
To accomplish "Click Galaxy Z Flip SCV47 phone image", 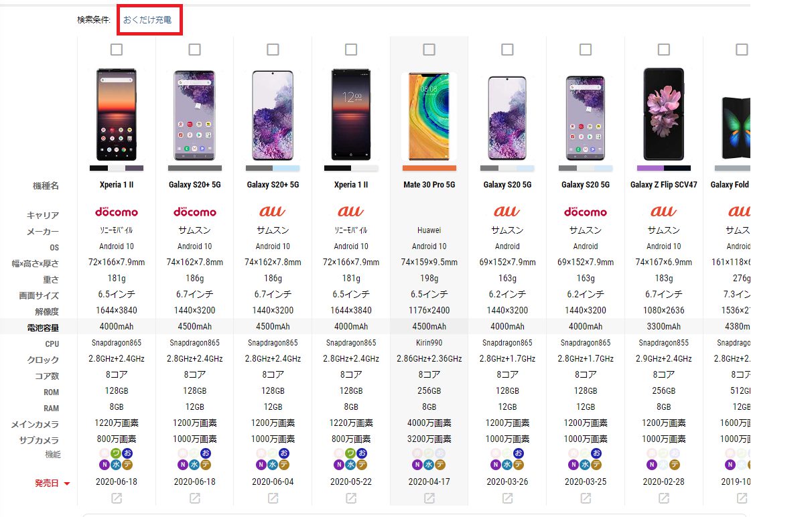I will (x=664, y=115).
